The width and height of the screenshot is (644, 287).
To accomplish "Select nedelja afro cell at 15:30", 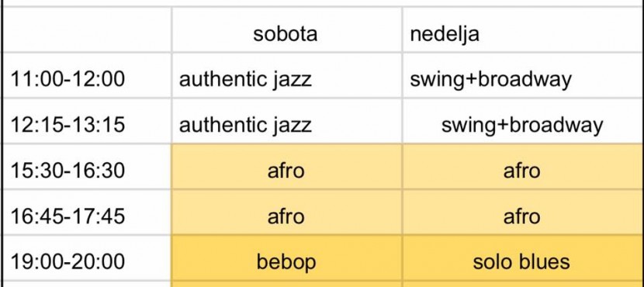I will coord(523,167).
